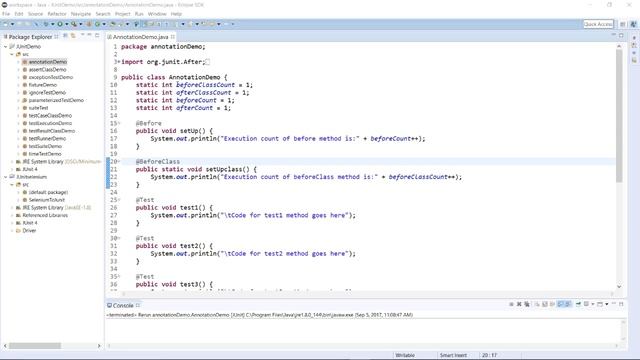Click Remove All Terminated Launches icon
Screen dimensions: 640x360
(x=527, y=304)
